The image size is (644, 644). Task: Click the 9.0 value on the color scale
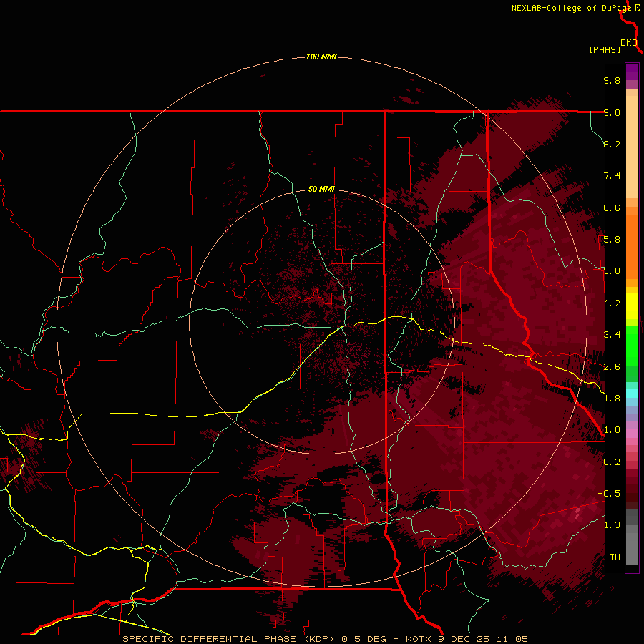pyautogui.click(x=612, y=112)
